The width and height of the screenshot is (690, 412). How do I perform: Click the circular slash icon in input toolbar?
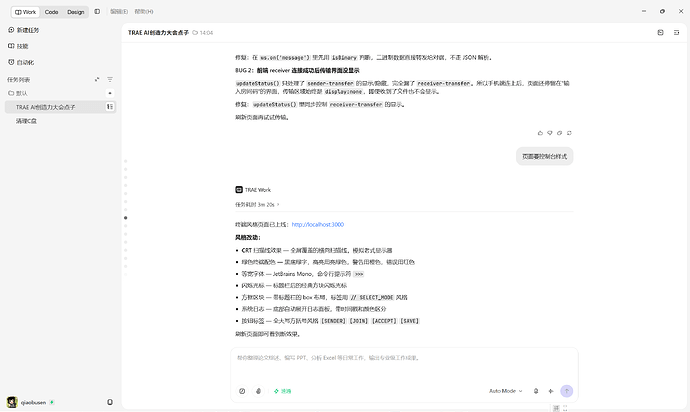[x=242, y=391]
